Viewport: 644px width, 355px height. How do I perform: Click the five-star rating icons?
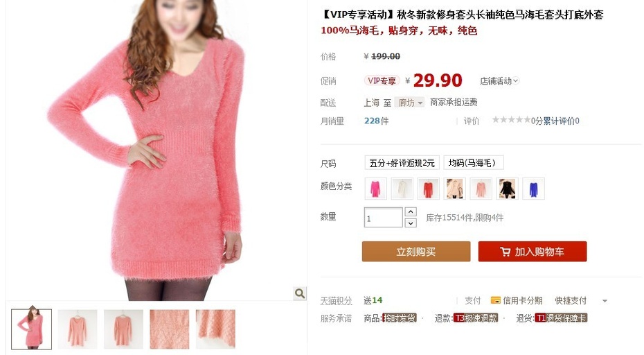[511, 120]
